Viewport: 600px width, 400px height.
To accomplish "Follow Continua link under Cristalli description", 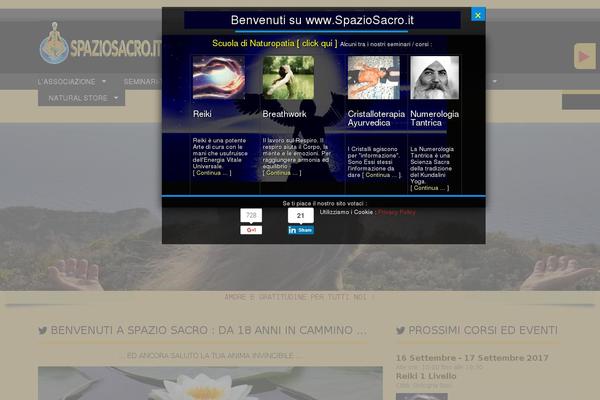I will [381, 175].
